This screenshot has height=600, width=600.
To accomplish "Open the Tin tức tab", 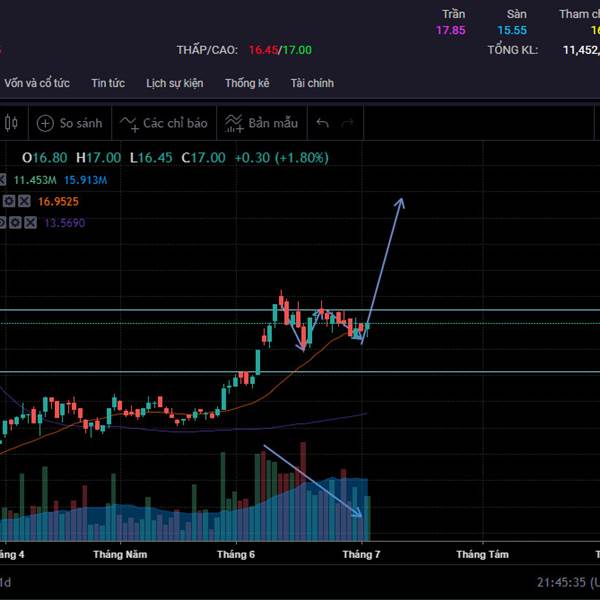I will [108, 83].
